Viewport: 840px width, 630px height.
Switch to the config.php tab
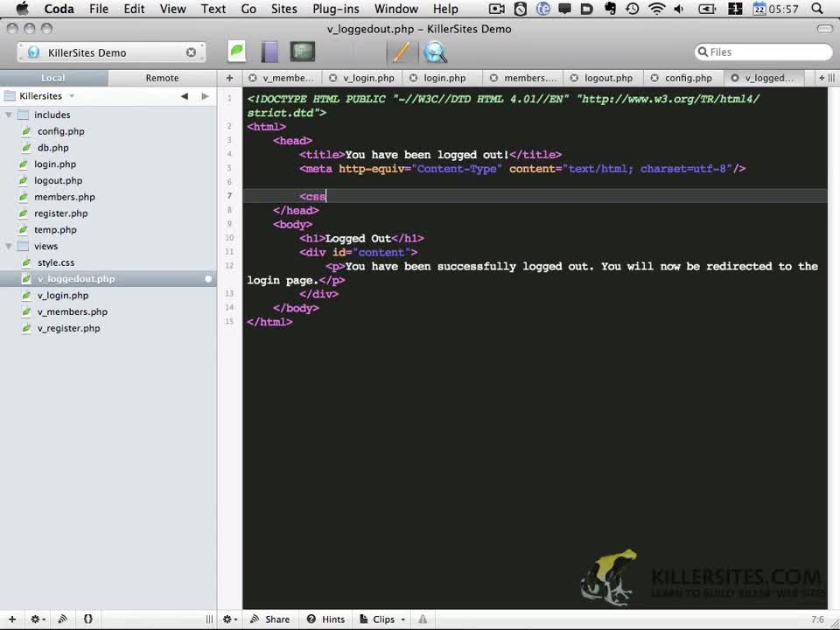(x=688, y=78)
